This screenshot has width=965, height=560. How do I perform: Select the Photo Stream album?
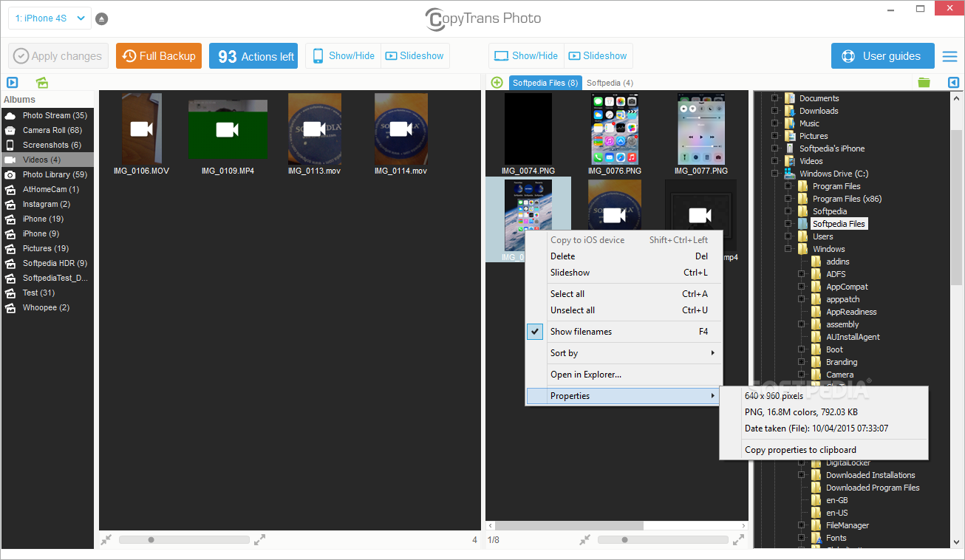47,115
